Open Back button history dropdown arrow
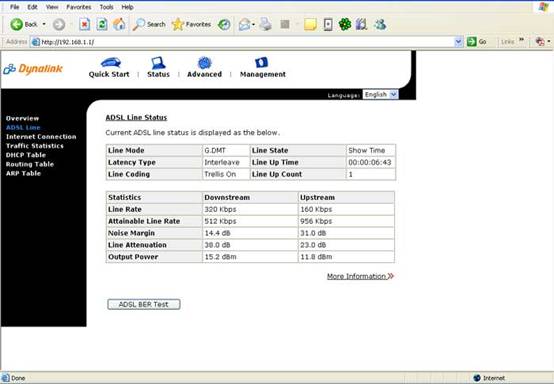 [x=44, y=24]
